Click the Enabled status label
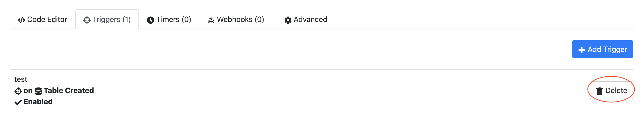Viewport: 644px width, 123px height. coord(38,102)
